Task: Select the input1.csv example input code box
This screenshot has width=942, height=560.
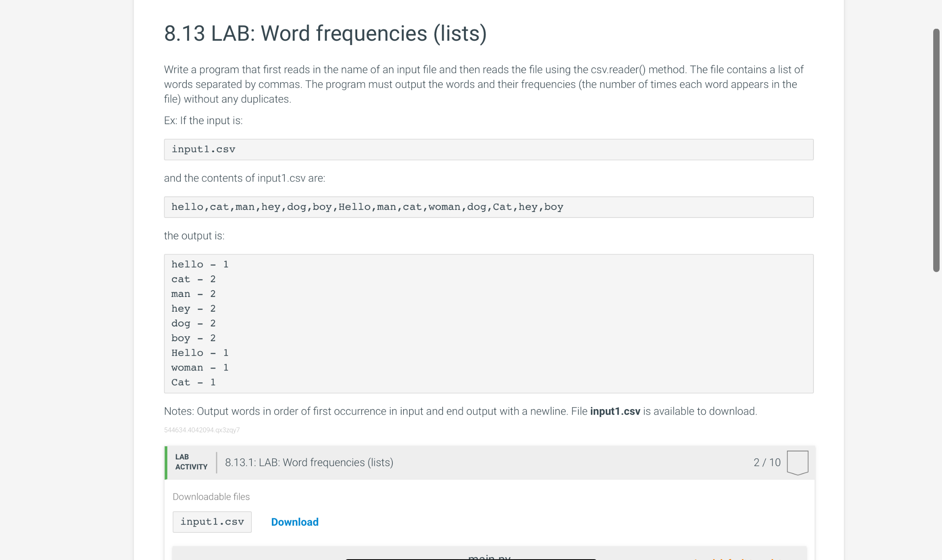Action: coord(488,149)
